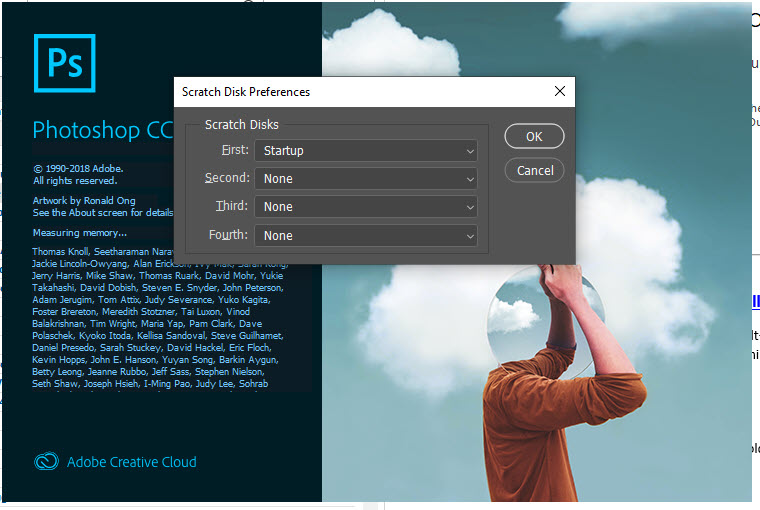Click the 'Scratch Disks' group label
Screen dimensions: 760x510
pos(241,125)
